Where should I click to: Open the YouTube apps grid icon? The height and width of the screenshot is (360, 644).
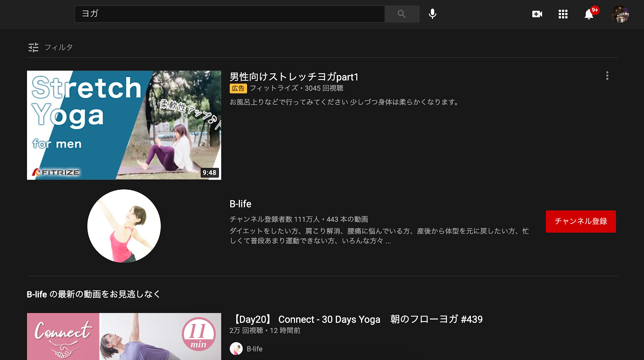563,14
